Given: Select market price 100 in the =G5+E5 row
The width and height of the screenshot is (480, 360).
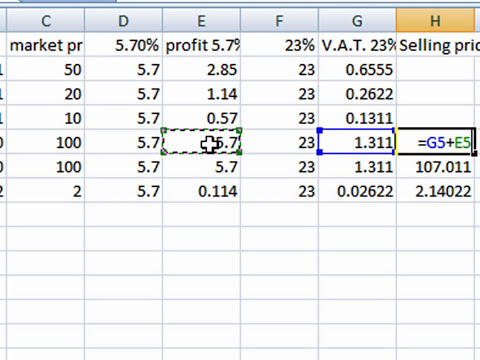Looking at the screenshot, I should [x=46, y=142].
